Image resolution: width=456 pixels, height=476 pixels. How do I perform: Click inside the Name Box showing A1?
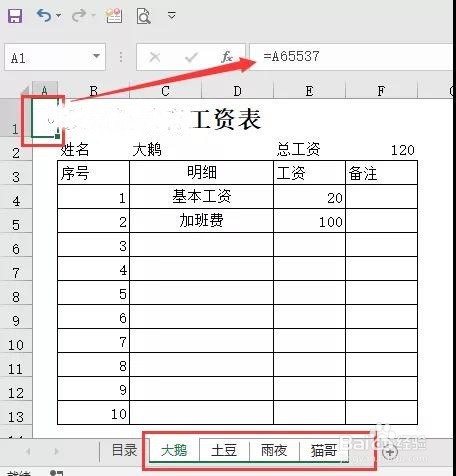(x=47, y=57)
